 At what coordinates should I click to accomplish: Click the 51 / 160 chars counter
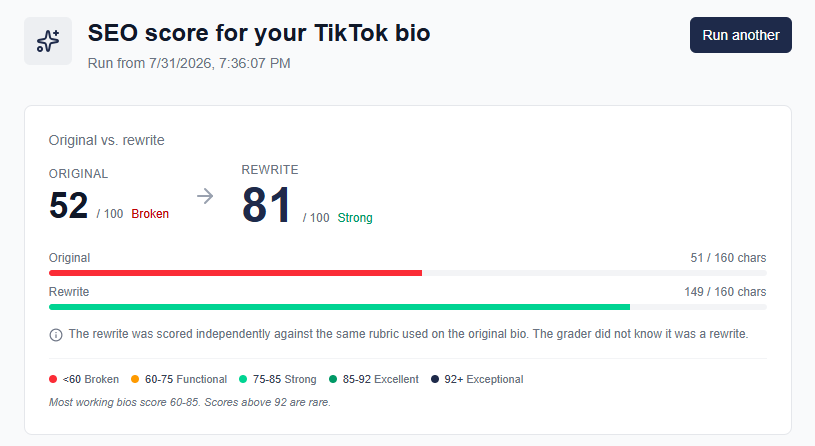click(728, 258)
